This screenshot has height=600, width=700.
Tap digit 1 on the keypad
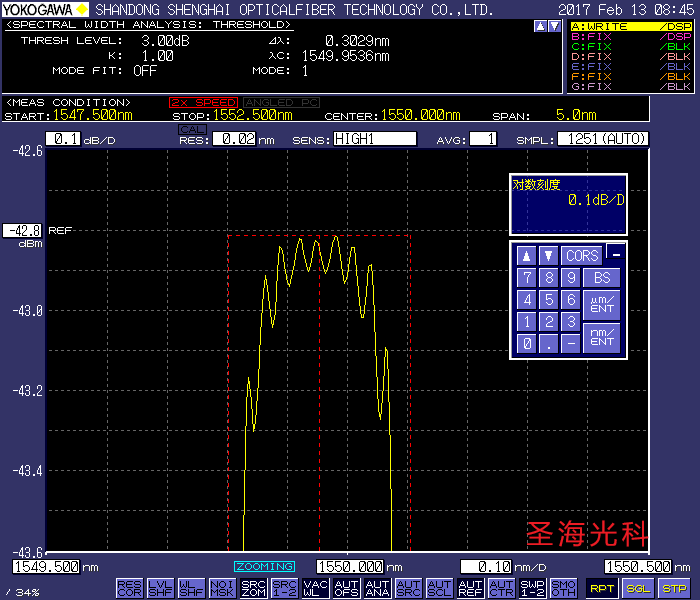pos(526,321)
